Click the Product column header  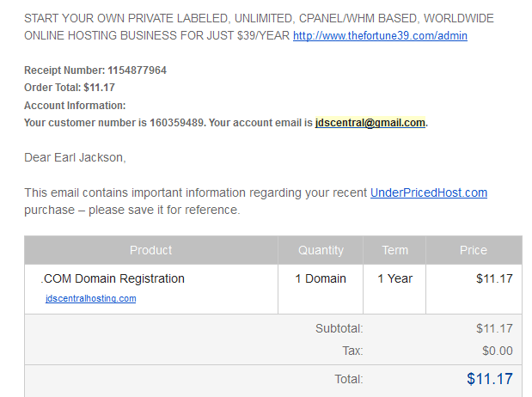click(x=151, y=250)
